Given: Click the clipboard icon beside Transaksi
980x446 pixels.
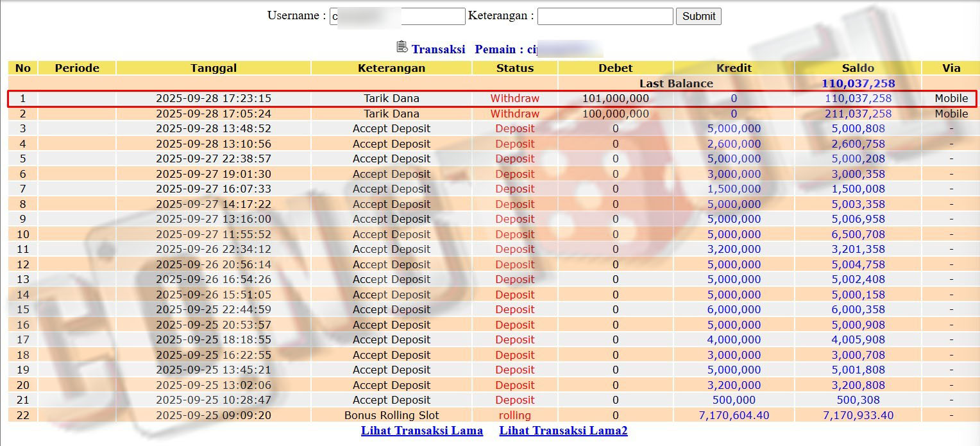Looking at the screenshot, I should tap(402, 47).
